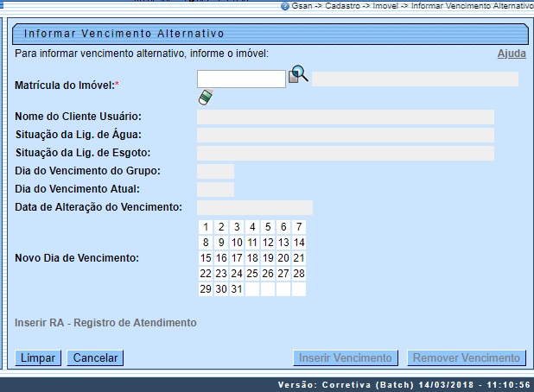Click the Matrícula do Imóvel label
534x392 pixels.
(67, 85)
